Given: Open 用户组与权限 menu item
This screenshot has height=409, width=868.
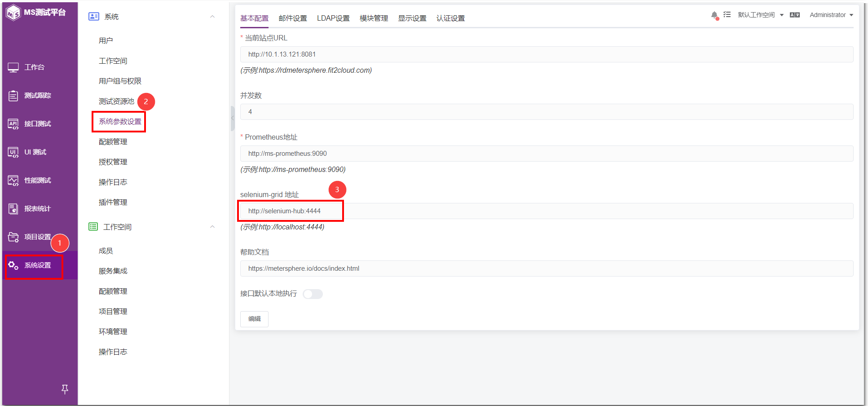Looking at the screenshot, I should [120, 81].
